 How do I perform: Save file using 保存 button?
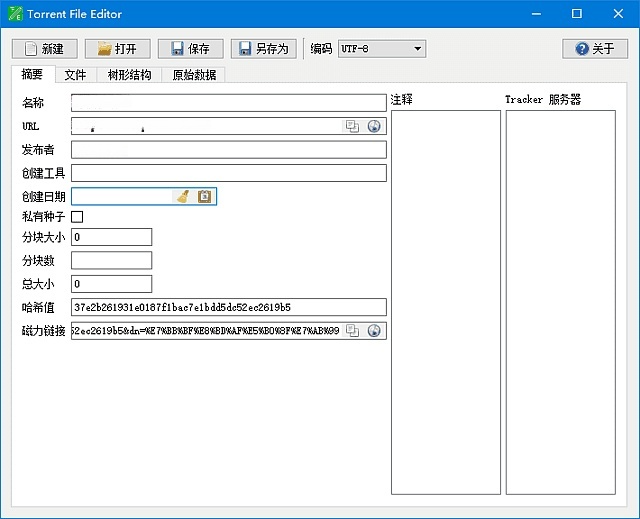tap(190, 49)
